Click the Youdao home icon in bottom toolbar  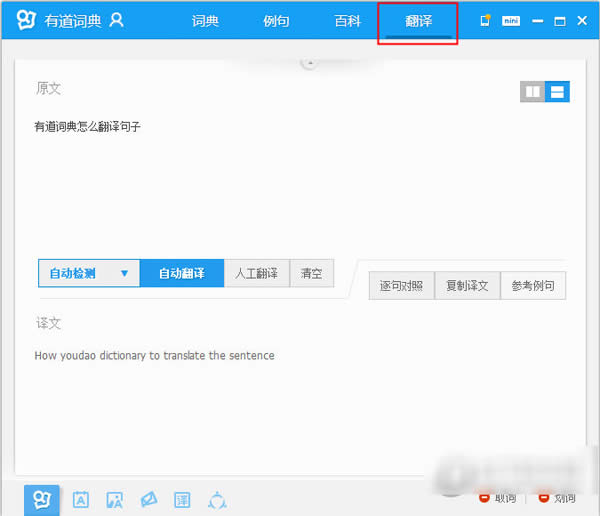click(42, 500)
